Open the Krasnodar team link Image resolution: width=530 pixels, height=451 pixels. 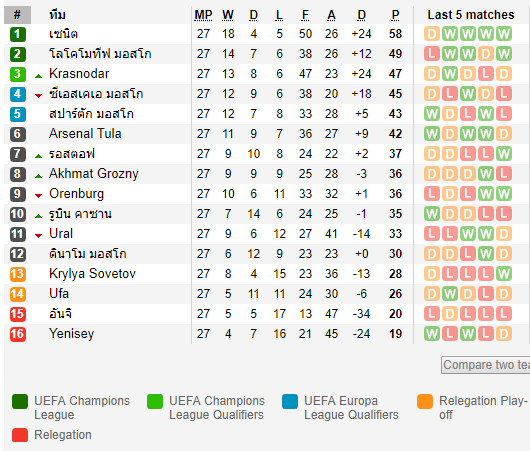pyautogui.click(x=79, y=74)
